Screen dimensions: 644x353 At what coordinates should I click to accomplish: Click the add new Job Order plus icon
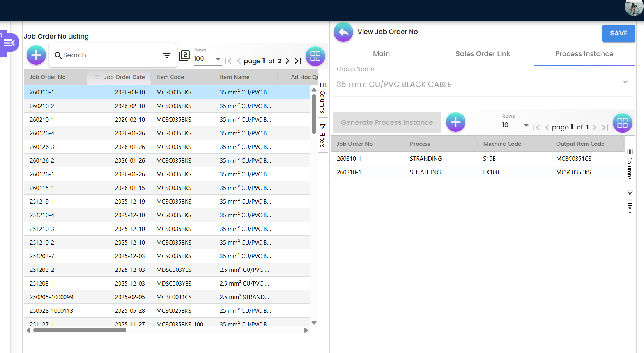pos(36,55)
